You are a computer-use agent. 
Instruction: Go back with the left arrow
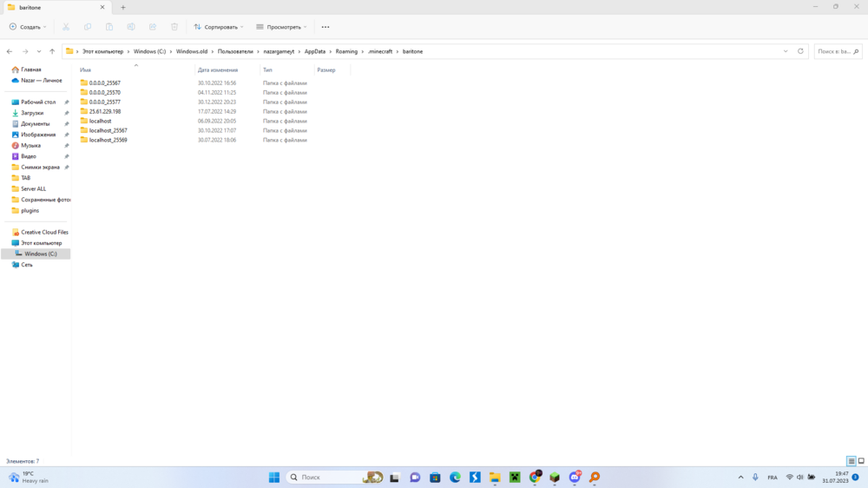pos(10,51)
